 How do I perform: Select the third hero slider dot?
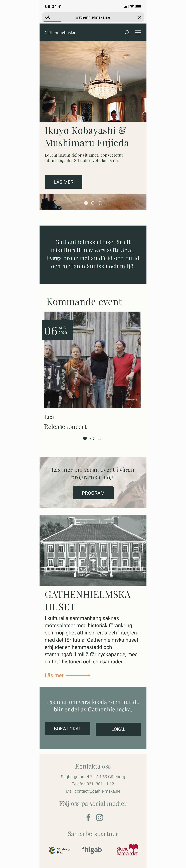[100, 203]
